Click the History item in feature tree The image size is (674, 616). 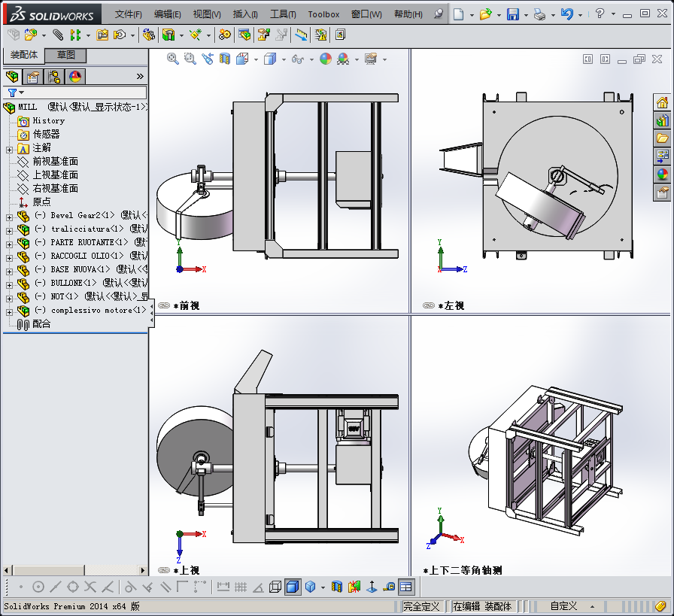[49, 121]
